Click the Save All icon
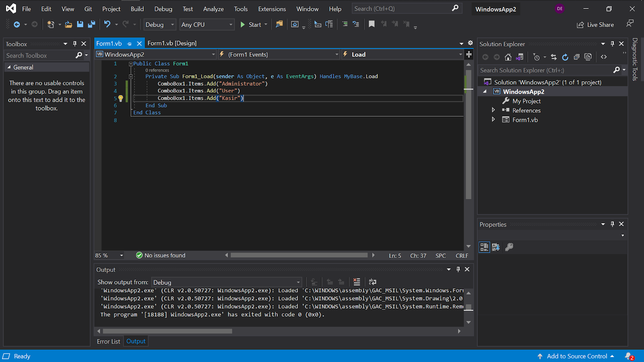Screen dimensions: 644x362 pos(92,25)
